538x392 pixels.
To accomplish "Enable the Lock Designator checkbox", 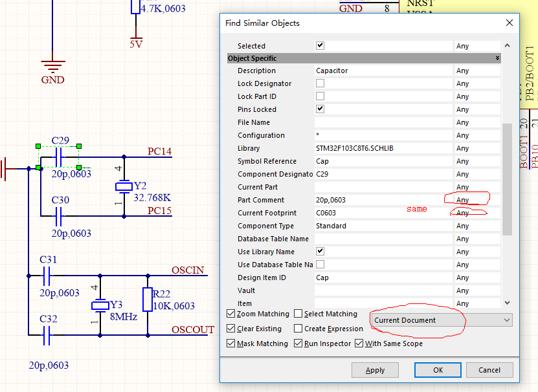I will [x=320, y=83].
